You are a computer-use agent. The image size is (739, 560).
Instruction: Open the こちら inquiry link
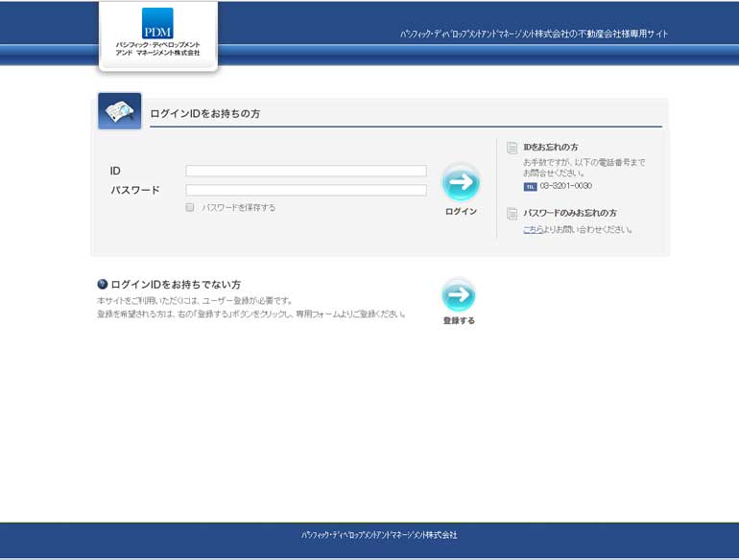[x=533, y=229]
